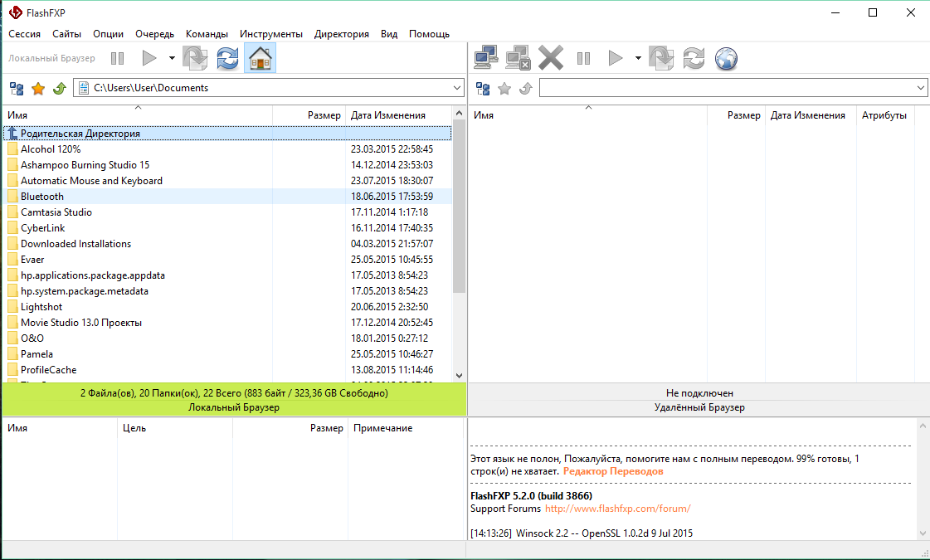Select the ProfileCache folder
This screenshot has height=560, width=930.
(227, 369)
